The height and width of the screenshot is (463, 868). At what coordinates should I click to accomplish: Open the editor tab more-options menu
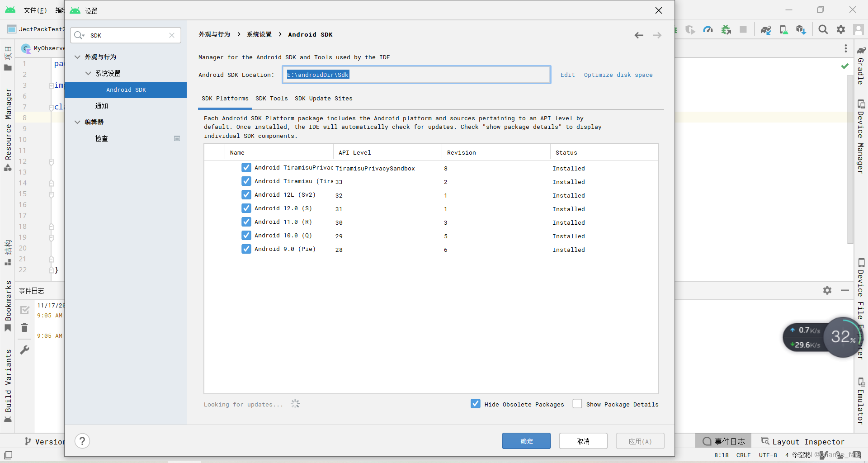845,48
